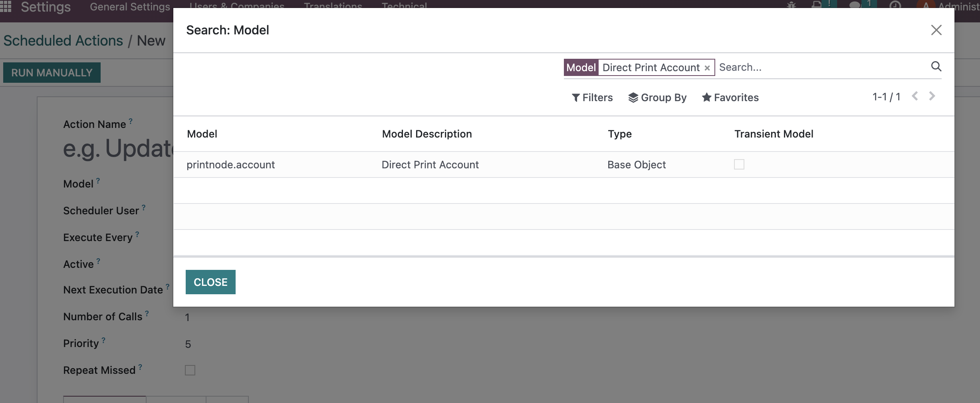This screenshot has height=403, width=980.
Task: Click the Priority value 5
Action: coord(188,344)
